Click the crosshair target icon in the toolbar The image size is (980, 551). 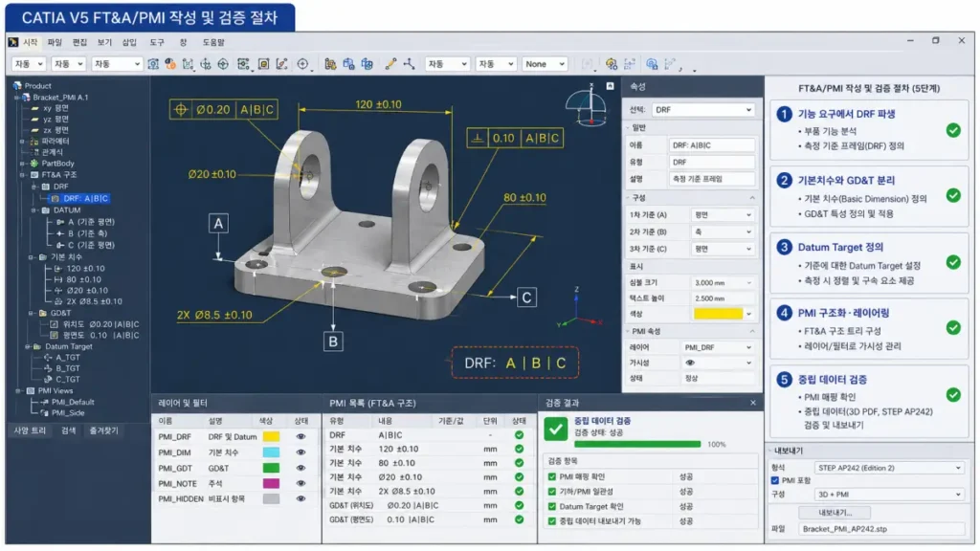[223, 64]
